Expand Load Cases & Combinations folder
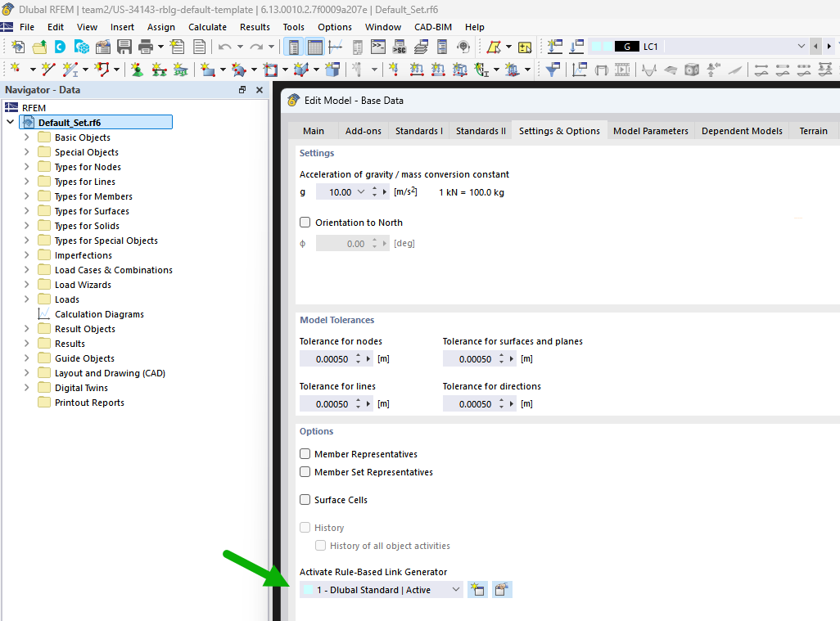The width and height of the screenshot is (840, 621). pyautogui.click(x=27, y=270)
